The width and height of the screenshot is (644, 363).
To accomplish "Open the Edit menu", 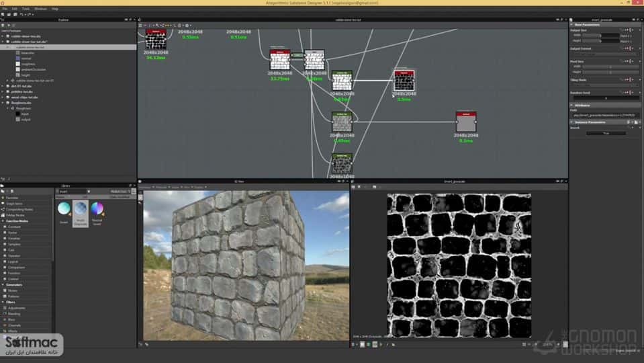I will 15,9.
